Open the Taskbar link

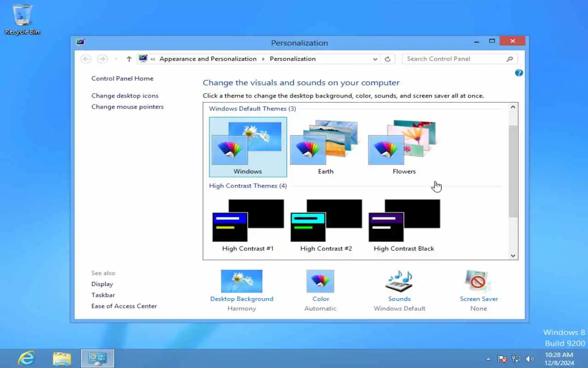click(103, 295)
